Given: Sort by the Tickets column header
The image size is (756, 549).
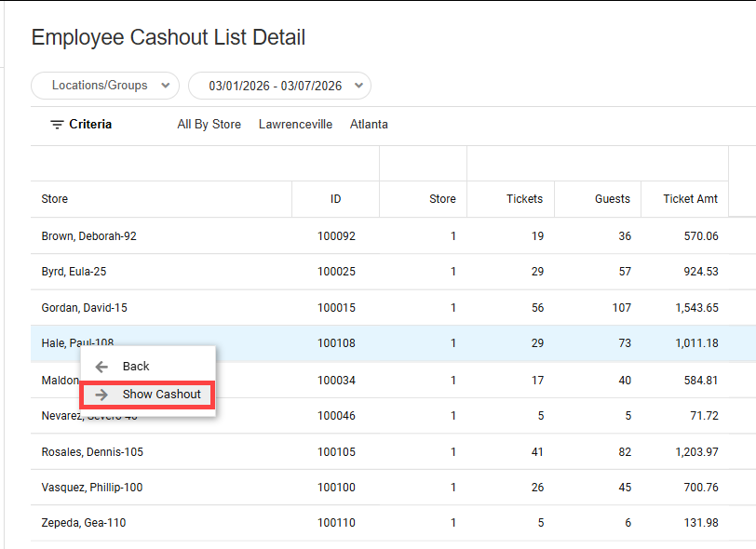Looking at the screenshot, I should click(x=524, y=199).
